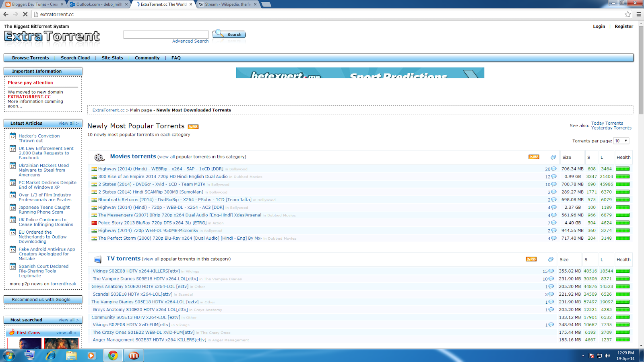Click health bar of Scandal S03E18 torrent
The height and width of the screenshot is (362, 644).
[623, 294]
